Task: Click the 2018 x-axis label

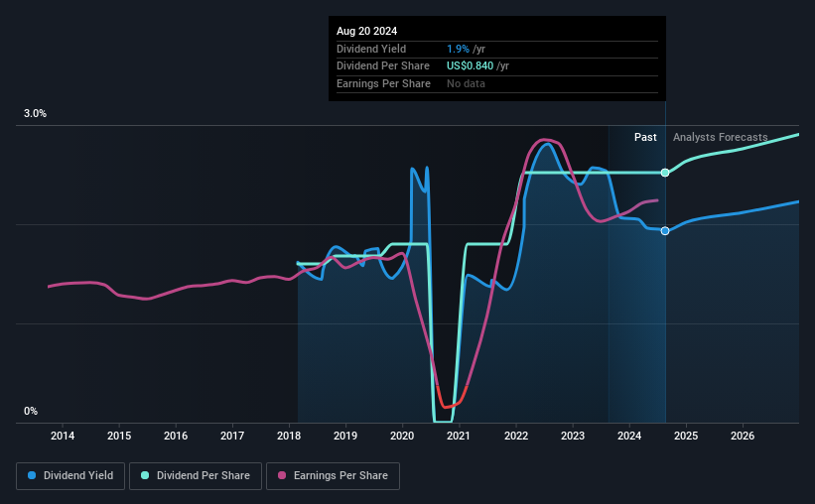Action: 289,436
